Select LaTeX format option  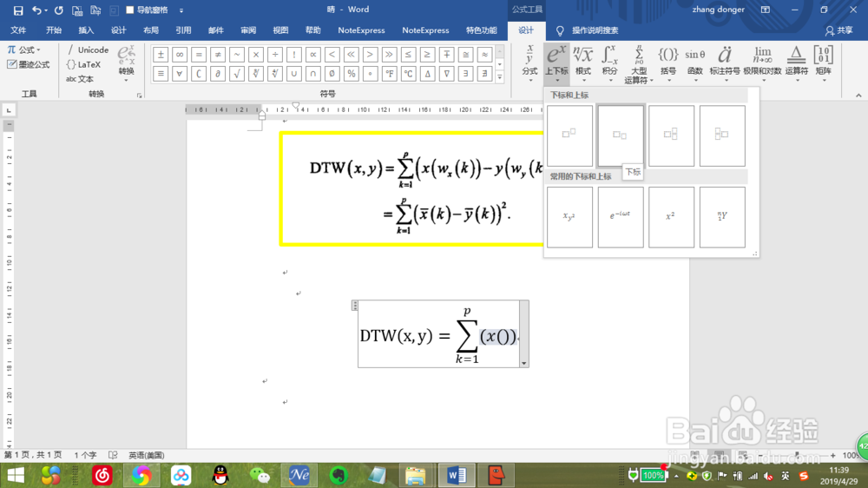(84, 65)
